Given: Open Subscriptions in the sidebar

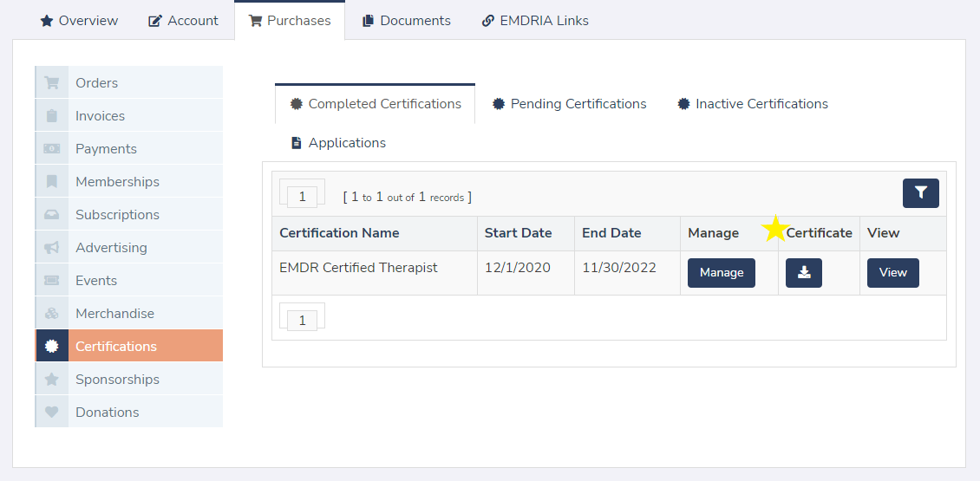Looking at the screenshot, I should pyautogui.click(x=128, y=214).
